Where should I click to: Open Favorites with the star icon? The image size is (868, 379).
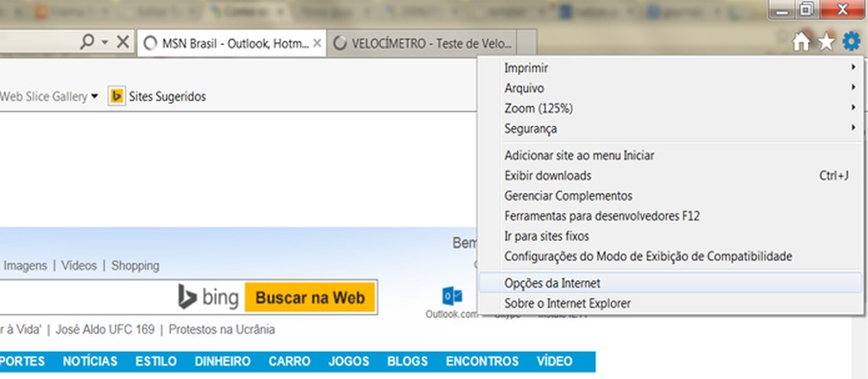coord(826,42)
